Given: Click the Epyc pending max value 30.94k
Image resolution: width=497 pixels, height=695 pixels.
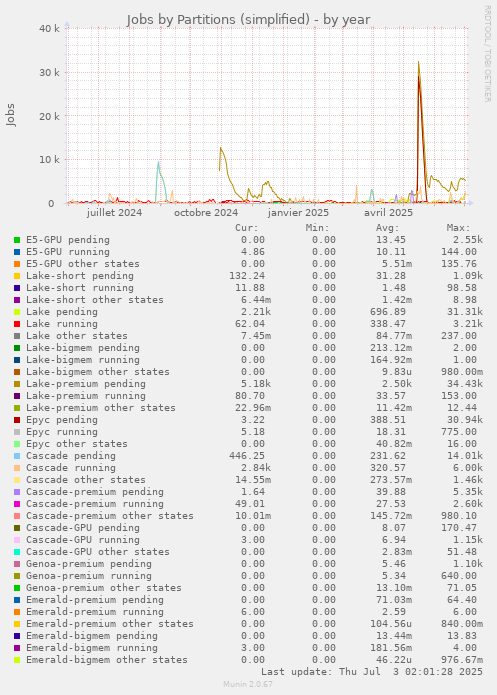Looking at the screenshot, I should (x=465, y=420).
